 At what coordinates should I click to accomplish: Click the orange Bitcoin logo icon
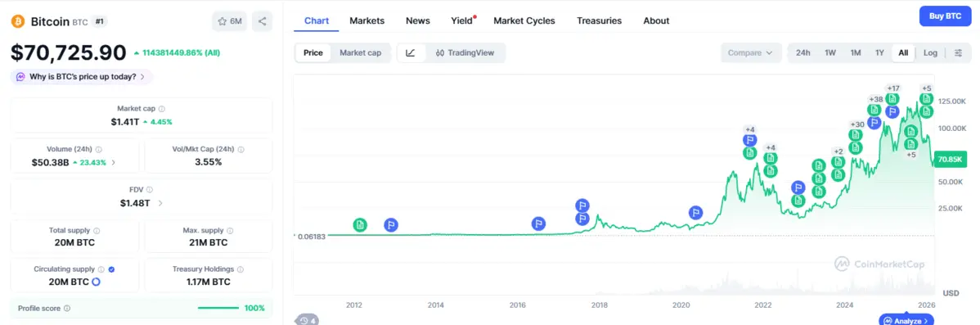coord(17,21)
